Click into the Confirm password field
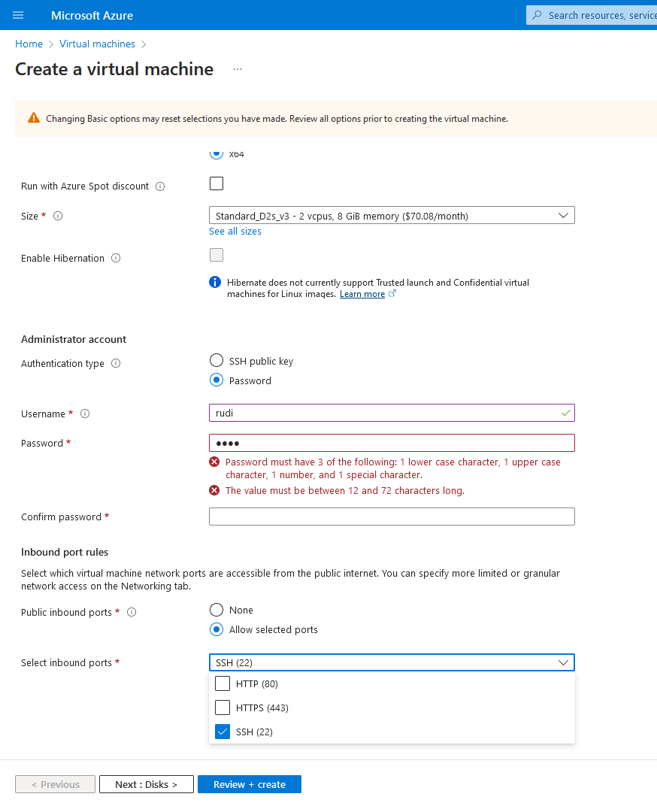This screenshot has width=657, height=812. click(x=392, y=517)
